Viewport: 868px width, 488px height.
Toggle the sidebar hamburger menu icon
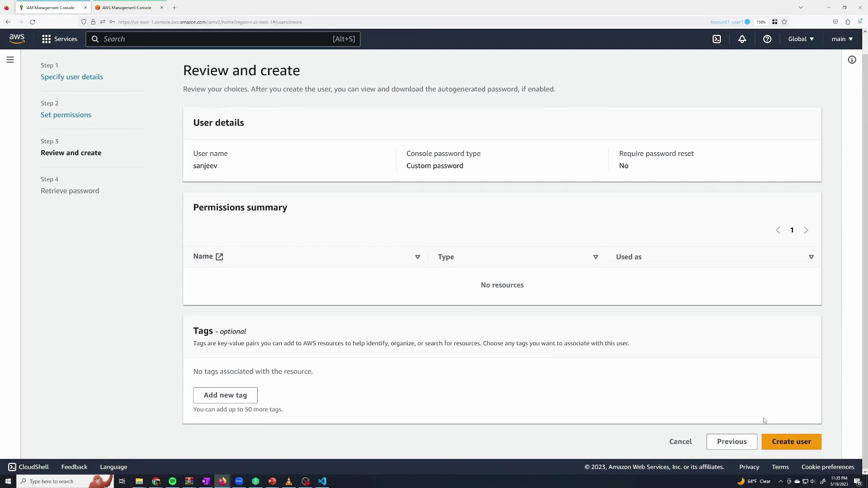(10, 59)
